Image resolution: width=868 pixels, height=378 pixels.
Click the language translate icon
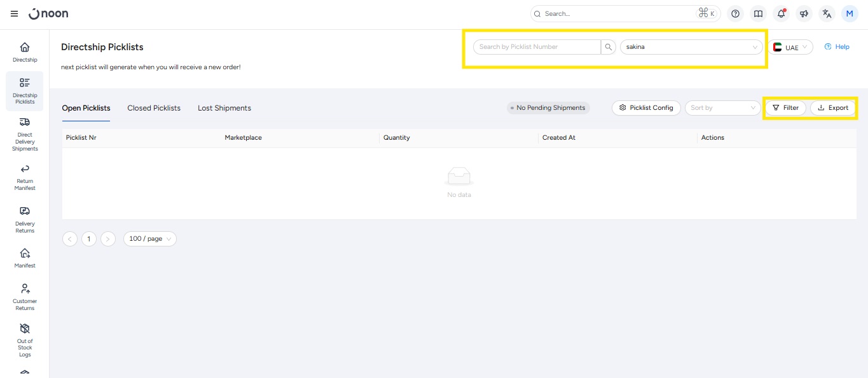click(827, 13)
